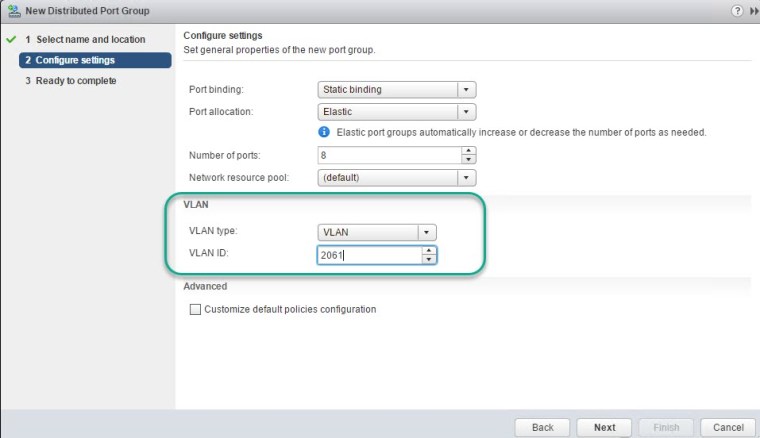
Task: Open the Network resource pool dropdown
Action: tap(396, 178)
